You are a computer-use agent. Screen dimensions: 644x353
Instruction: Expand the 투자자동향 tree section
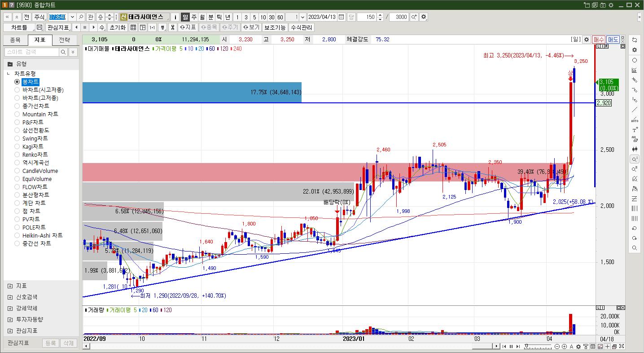click(x=10, y=319)
